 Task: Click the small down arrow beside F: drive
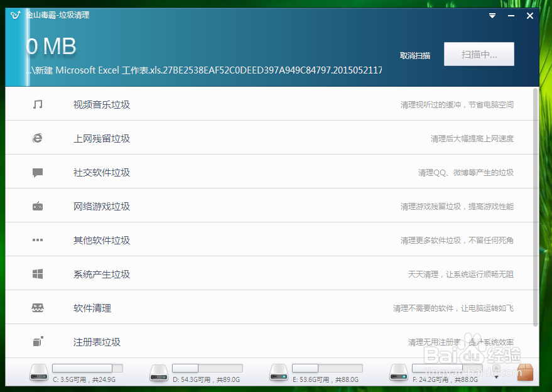[496, 377]
